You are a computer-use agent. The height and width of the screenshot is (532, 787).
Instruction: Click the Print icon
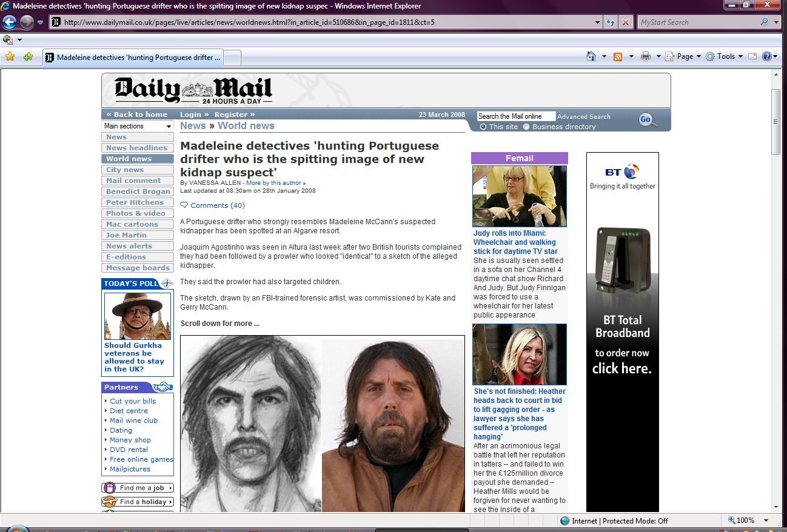point(646,56)
